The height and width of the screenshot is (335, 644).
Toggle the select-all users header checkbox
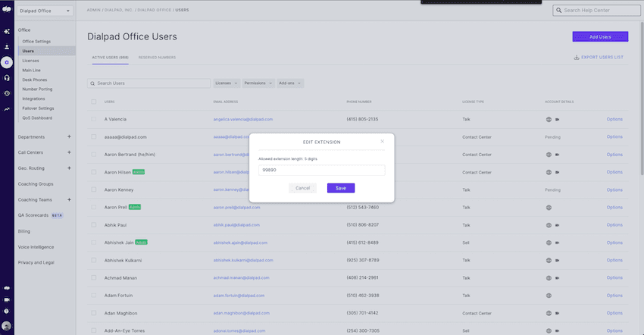pyautogui.click(x=94, y=101)
